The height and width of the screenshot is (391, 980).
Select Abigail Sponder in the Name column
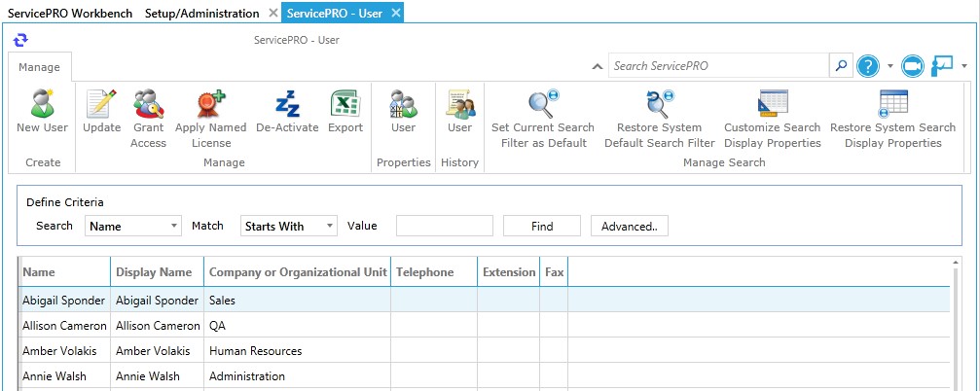click(x=64, y=301)
